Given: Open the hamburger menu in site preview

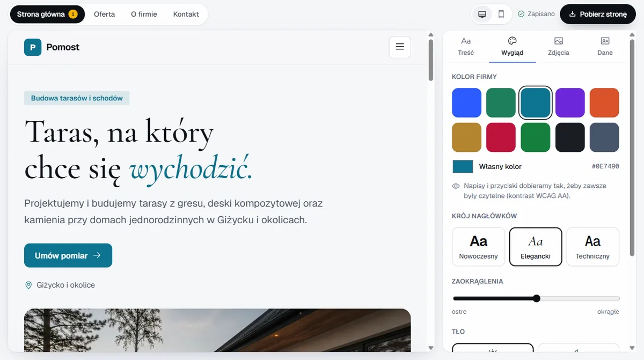Looking at the screenshot, I should (x=400, y=47).
